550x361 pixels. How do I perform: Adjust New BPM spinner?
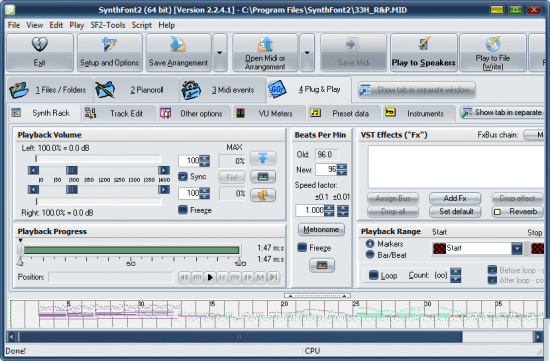tap(342, 169)
